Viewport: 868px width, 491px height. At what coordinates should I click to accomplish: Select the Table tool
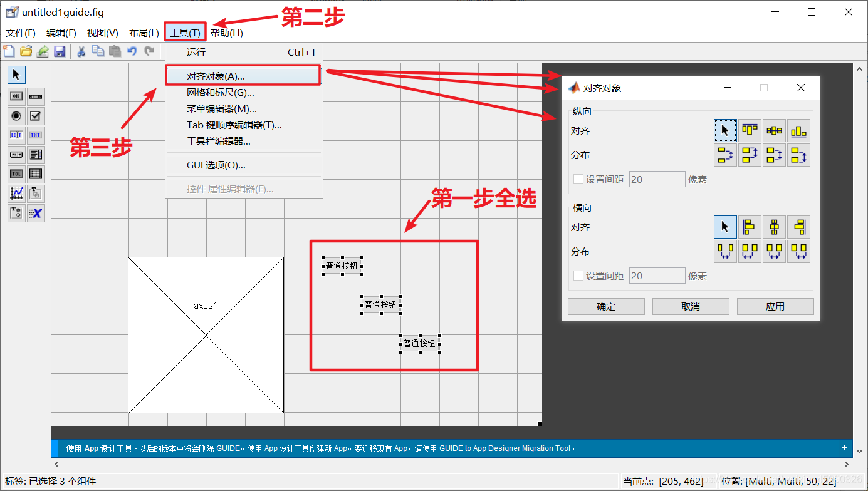(36, 173)
